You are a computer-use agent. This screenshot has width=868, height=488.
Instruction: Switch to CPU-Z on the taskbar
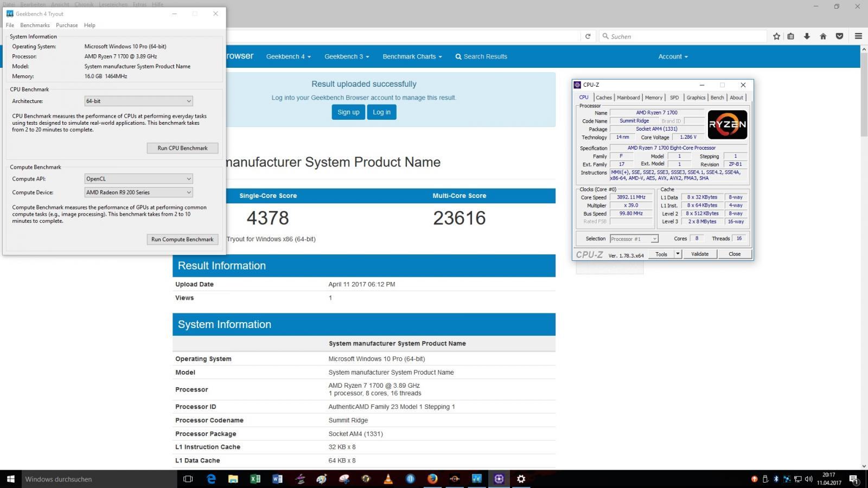pos(499,479)
